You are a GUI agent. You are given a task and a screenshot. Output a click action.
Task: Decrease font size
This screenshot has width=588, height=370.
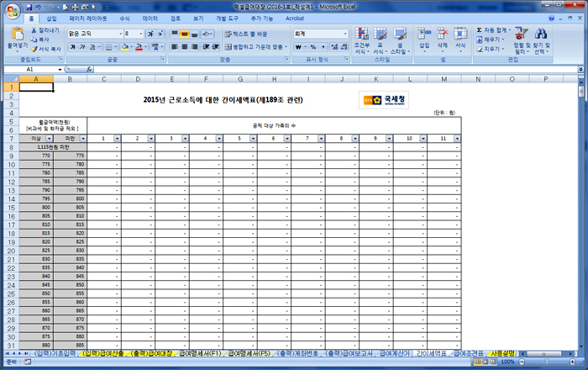click(160, 34)
